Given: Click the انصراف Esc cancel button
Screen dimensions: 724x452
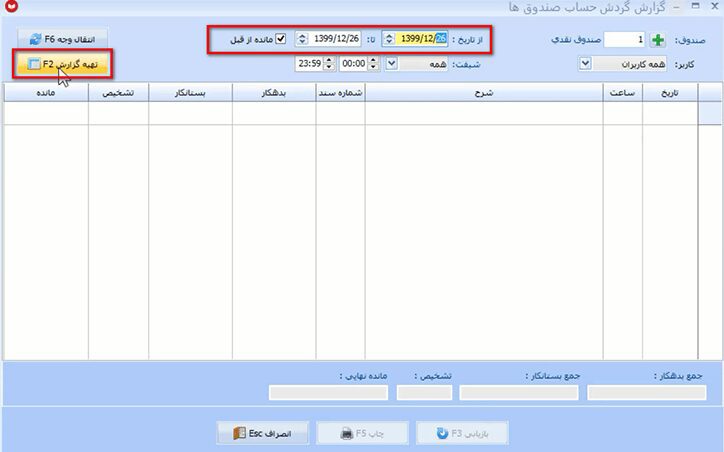Looking at the screenshot, I should click(262, 434).
